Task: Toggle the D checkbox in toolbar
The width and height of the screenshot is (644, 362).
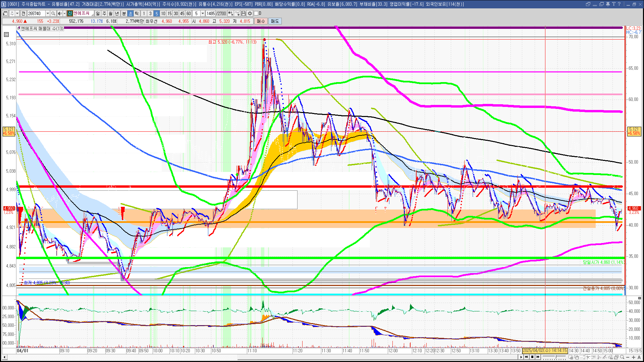Action: pos(256,13)
